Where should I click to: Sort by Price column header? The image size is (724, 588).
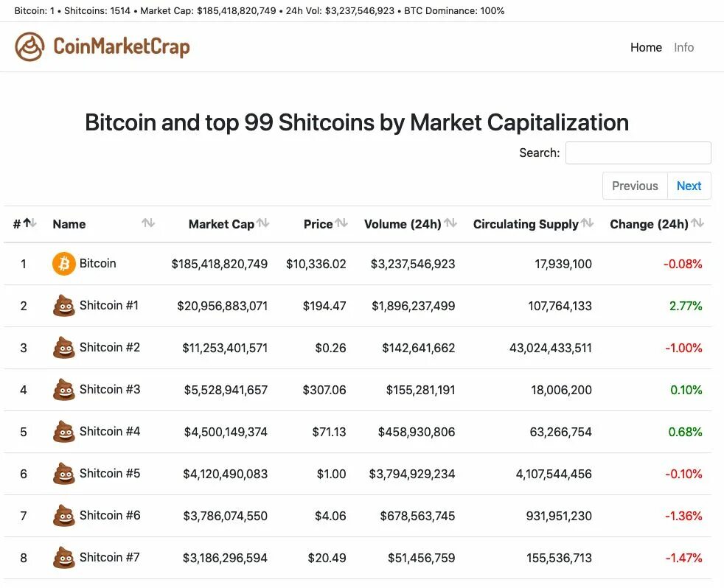coord(319,224)
